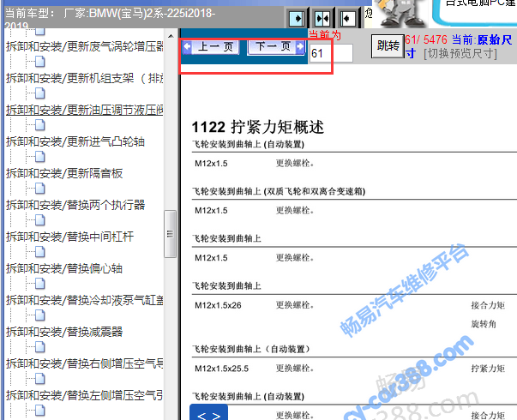This screenshot has width=517, height=420.
Task: Open 拆卸和安装/更新进气凸轮轴 tree item
Action: [x=75, y=141]
